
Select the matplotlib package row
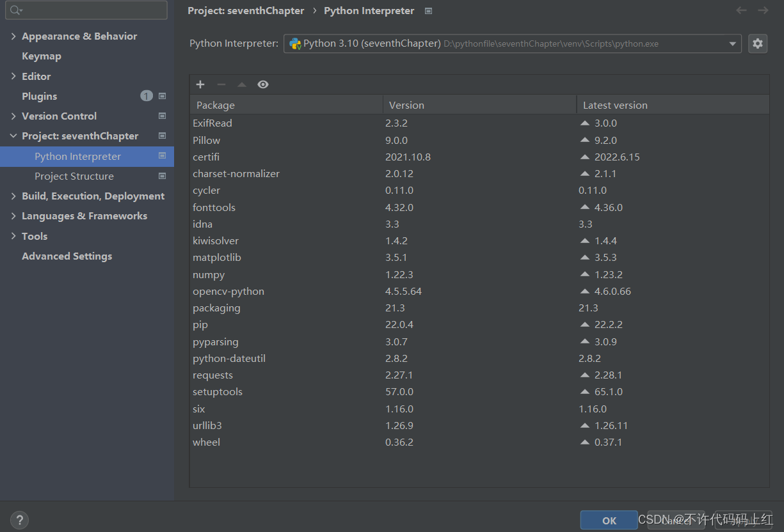point(479,257)
